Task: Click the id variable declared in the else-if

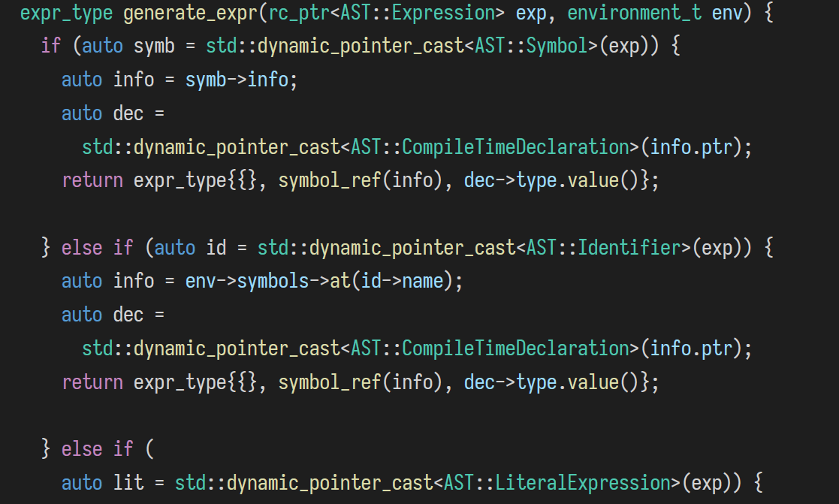Action: tap(216, 248)
